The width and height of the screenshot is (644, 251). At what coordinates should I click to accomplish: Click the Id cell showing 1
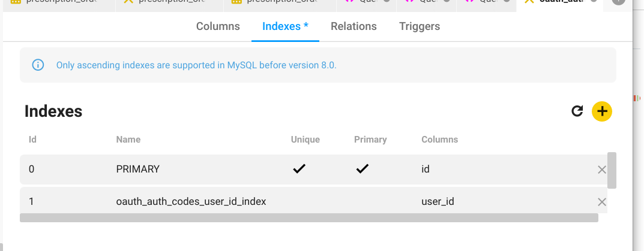[x=31, y=202]
